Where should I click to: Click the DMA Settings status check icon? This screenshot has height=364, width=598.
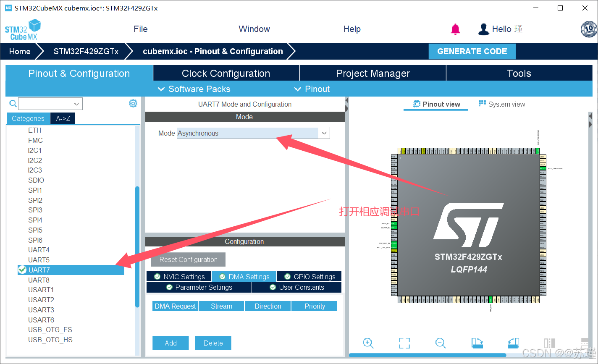click(x=222, y=277)
